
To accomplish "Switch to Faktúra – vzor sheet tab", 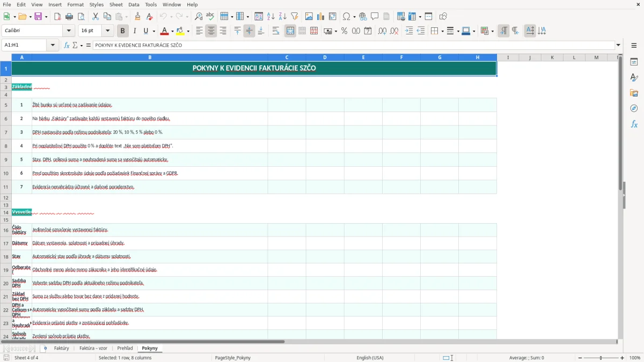I will (93, 348).
